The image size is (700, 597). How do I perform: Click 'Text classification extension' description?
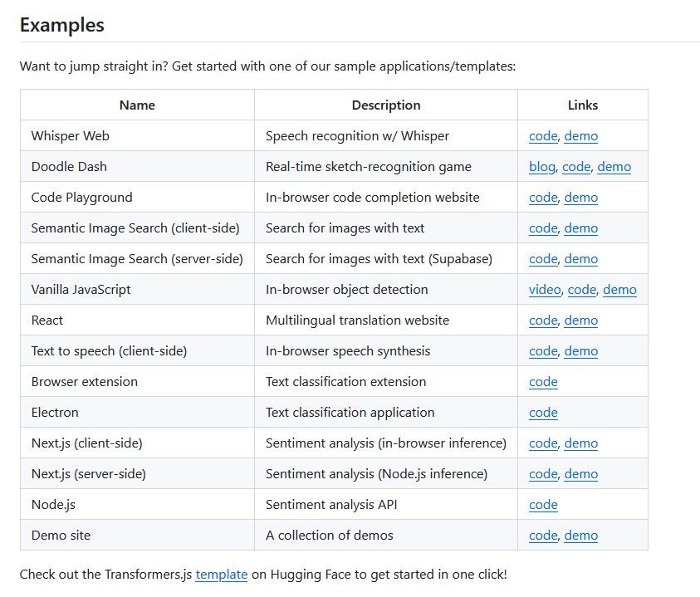[x=345, y=382]
